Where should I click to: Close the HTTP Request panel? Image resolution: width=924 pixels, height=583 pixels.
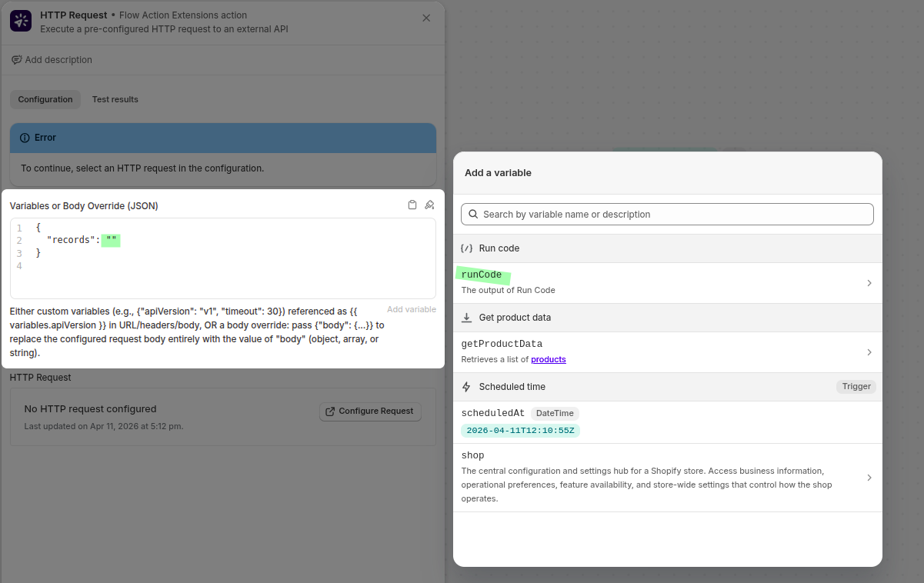[426, 18]
